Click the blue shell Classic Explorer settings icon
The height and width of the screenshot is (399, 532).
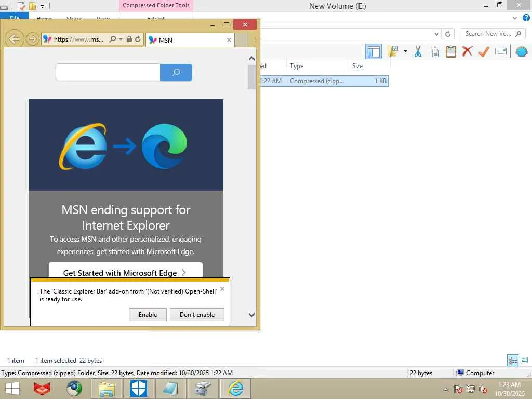tap(522, 51)
